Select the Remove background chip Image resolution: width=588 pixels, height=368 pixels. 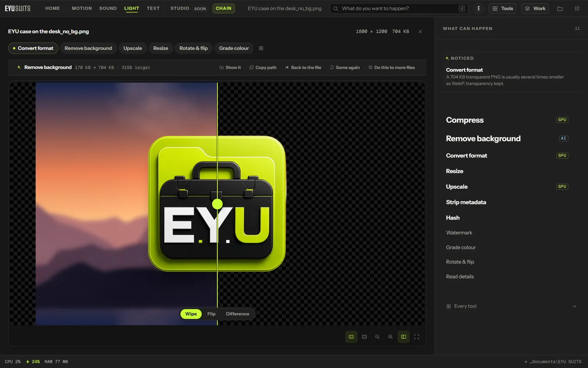point(88,48)
